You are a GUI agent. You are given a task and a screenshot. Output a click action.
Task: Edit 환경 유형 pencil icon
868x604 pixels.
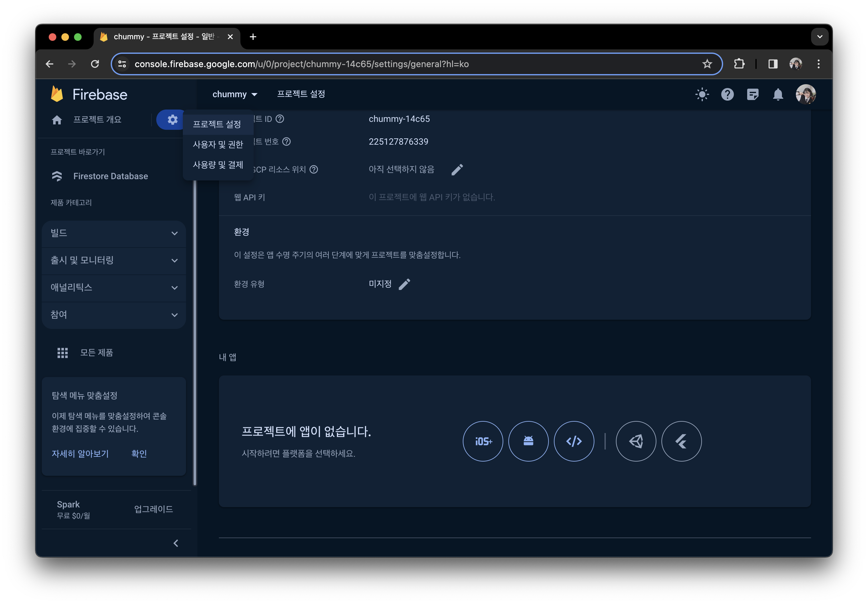404,284
